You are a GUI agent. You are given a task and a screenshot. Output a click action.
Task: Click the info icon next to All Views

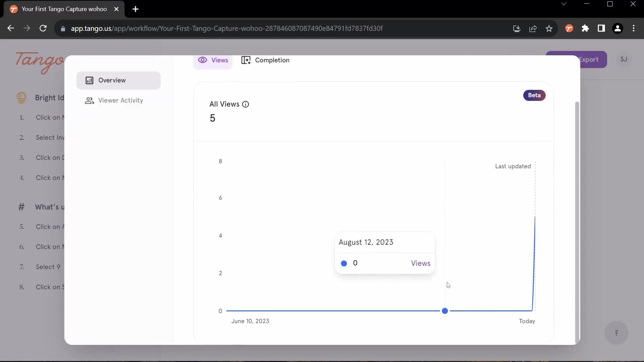[246, 104]
